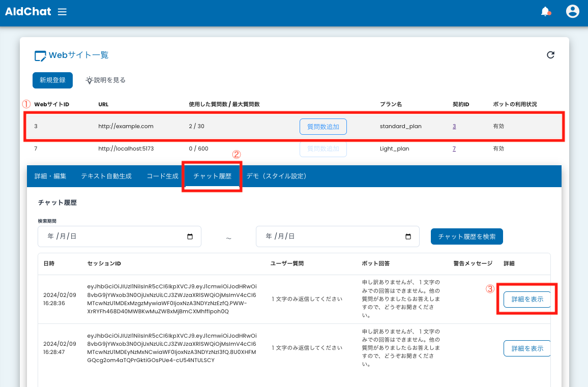Click the lightbulb 説明を見る icon

[x=89, y=80]
